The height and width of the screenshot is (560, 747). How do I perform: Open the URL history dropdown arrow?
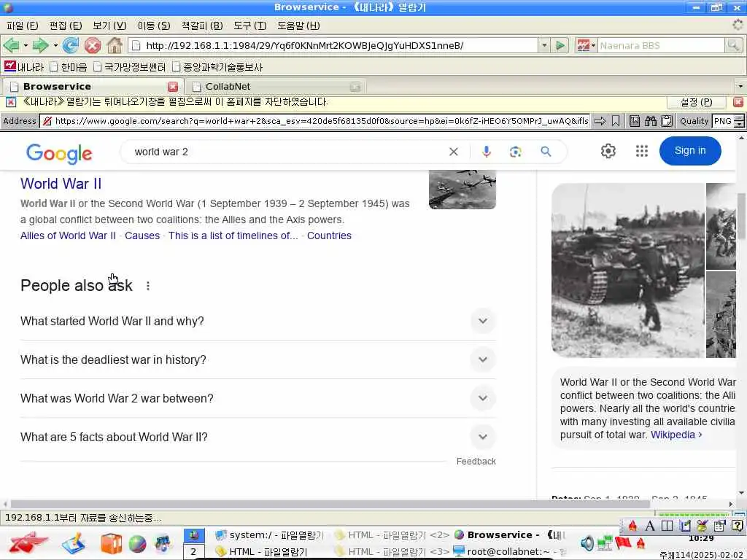pos(544,46)
